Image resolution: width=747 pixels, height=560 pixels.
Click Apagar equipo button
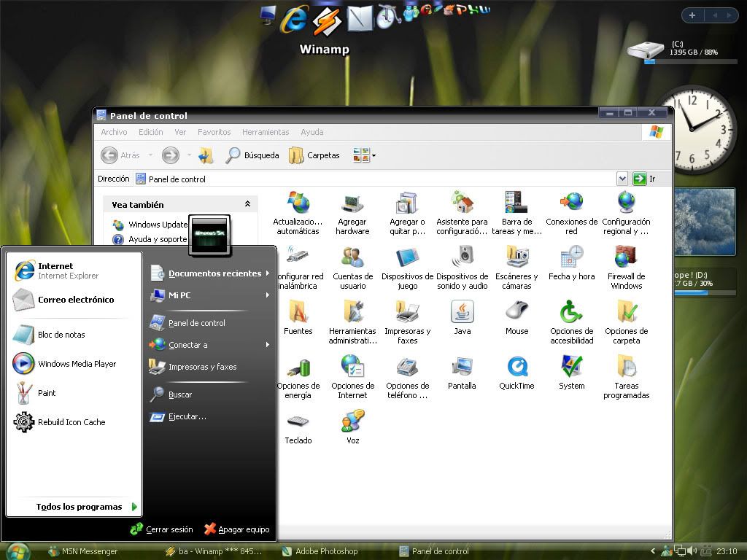click(x=237, y=529)
